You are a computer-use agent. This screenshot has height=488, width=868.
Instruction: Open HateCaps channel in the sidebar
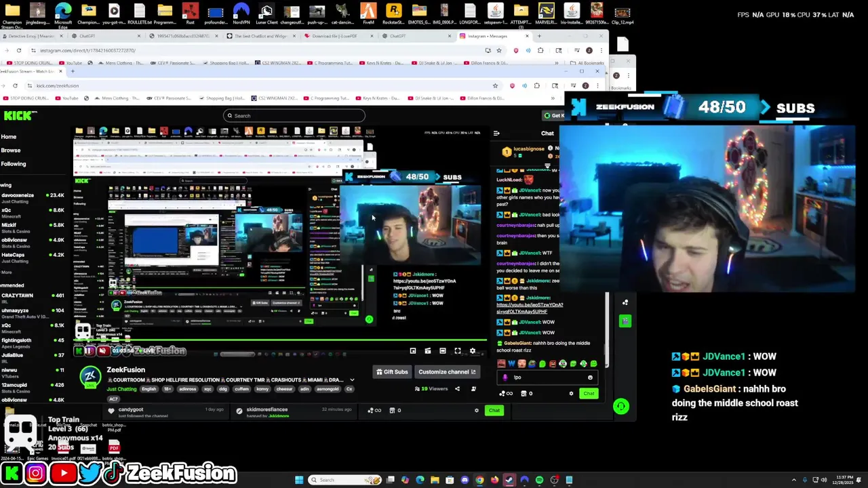[33, 258]
